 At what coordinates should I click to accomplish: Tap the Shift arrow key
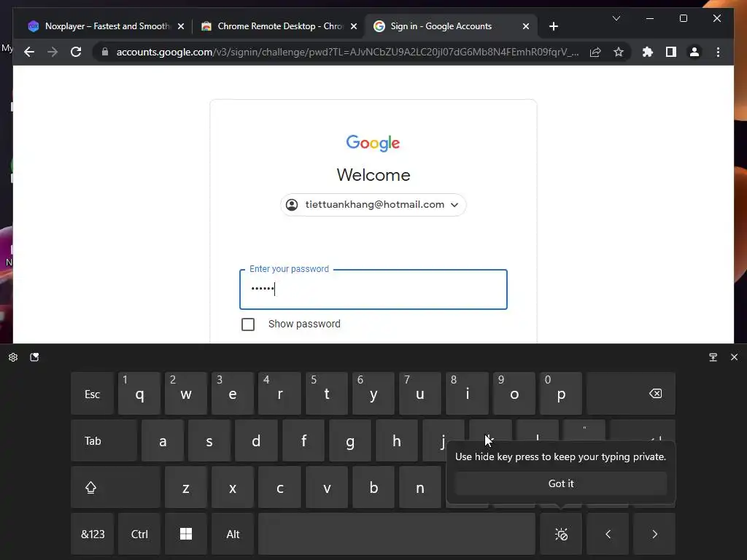115,487
